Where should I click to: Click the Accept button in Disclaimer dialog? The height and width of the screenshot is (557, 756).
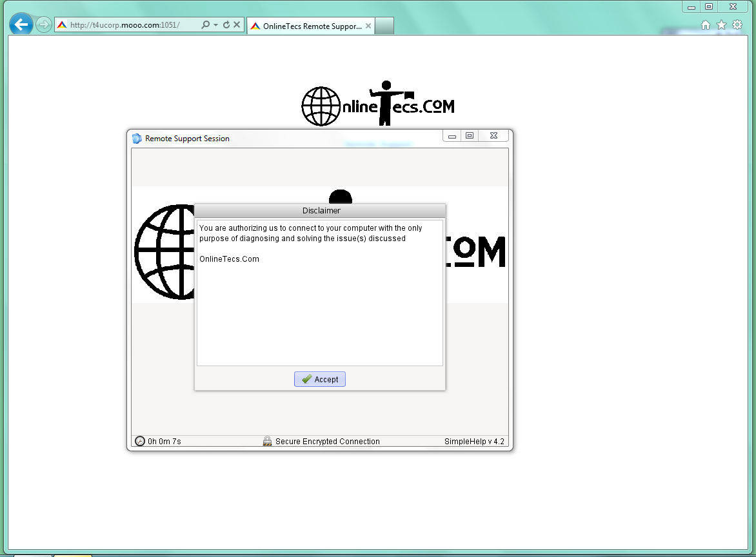(x=320, y=379)
